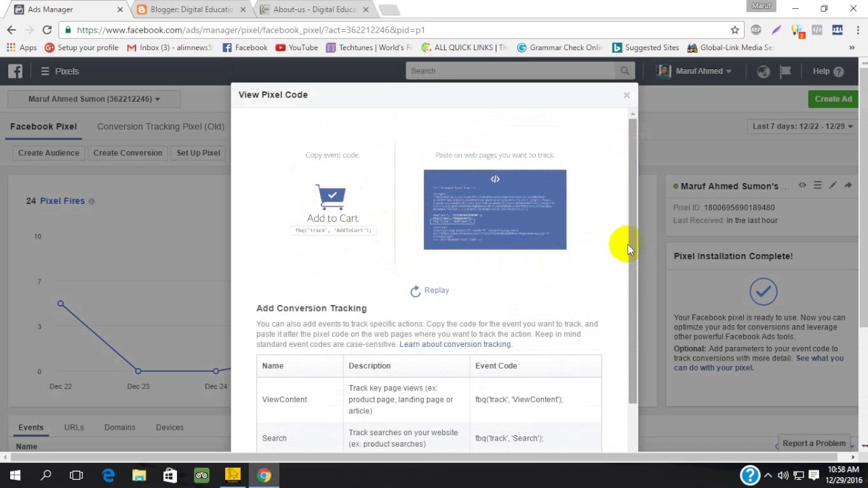The width and height of the screenshot is (868, 488).
Task: Open Grammar Check Online bookmark
Action: click(559, 47)
